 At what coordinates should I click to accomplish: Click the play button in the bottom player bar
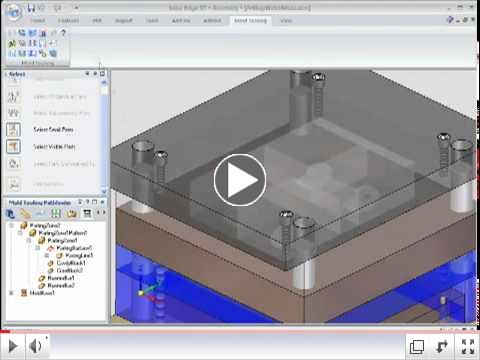(x=13, y=346)
